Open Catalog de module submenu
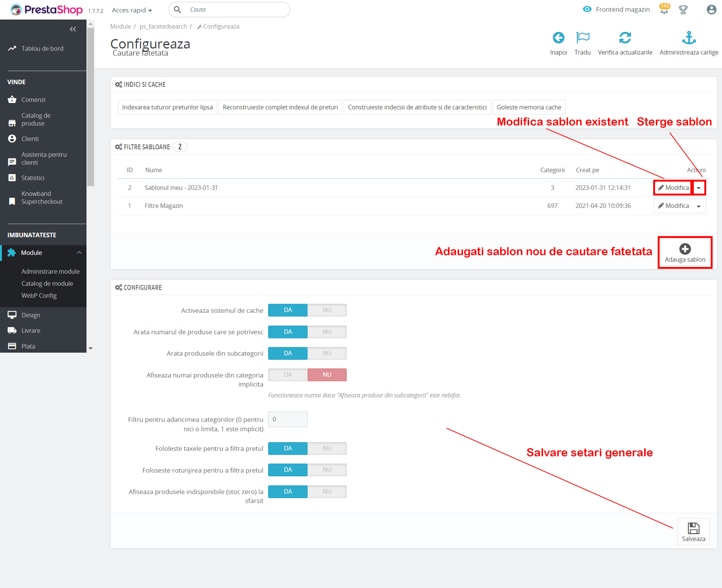Image resolution: width=722 pixels, height=588 pixels. [x=47, y=283]
